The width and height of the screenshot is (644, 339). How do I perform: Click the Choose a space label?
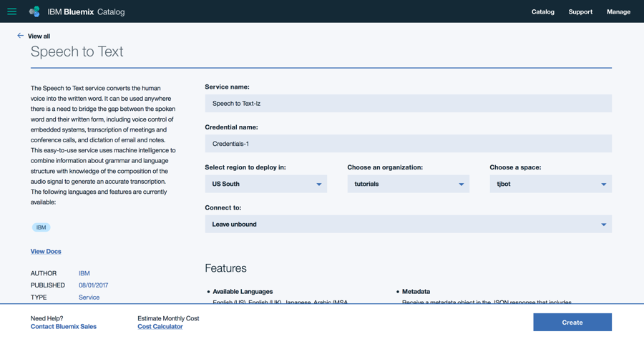[x=515, y=167]
